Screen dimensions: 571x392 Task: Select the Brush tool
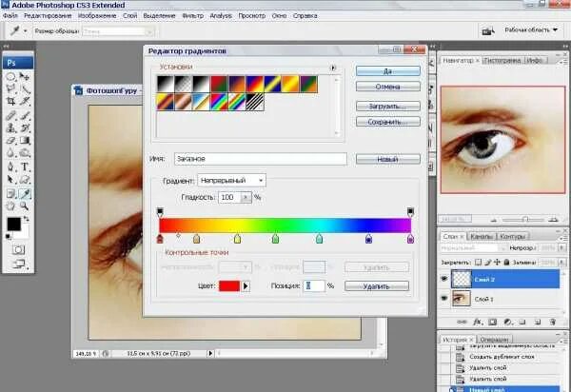pos(25,116)
